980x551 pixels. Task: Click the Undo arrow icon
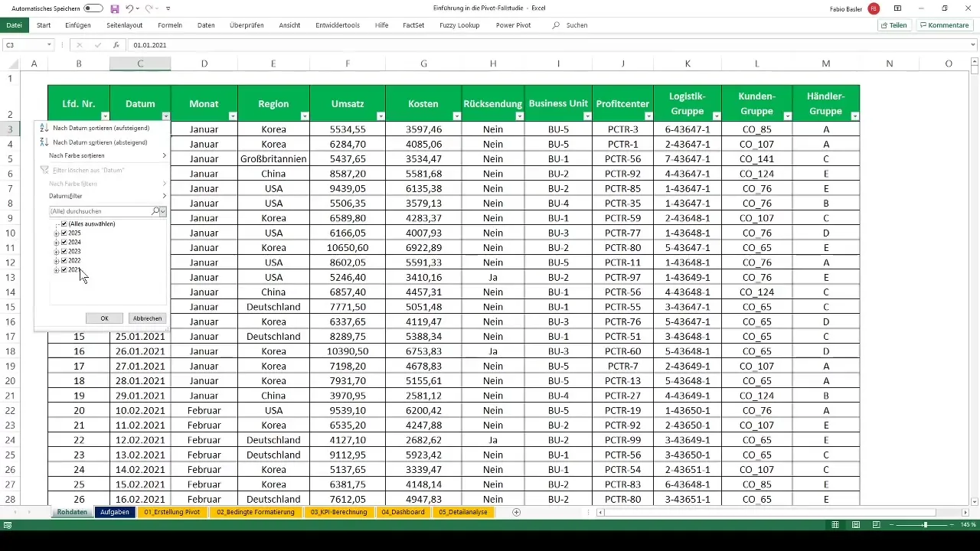129,8
